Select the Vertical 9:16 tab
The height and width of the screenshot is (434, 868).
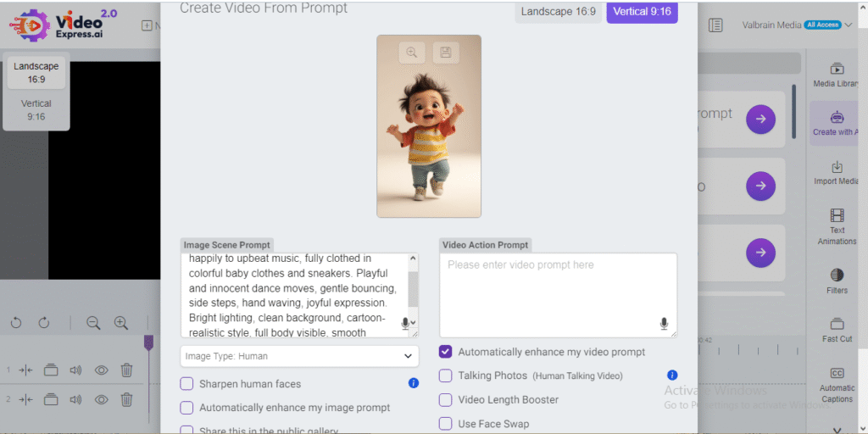[642, 12]
